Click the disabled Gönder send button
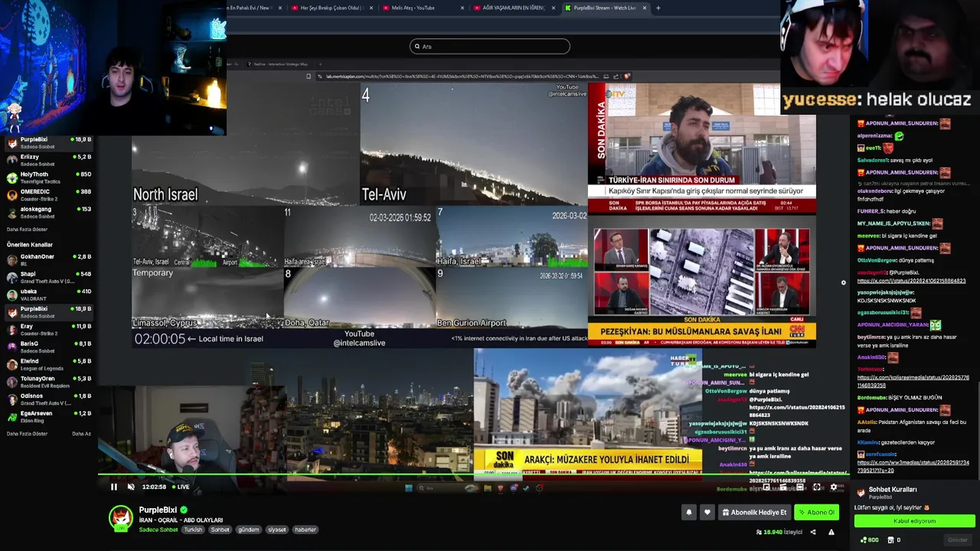This screenshot has width=980, height=551. coord(958,540)
